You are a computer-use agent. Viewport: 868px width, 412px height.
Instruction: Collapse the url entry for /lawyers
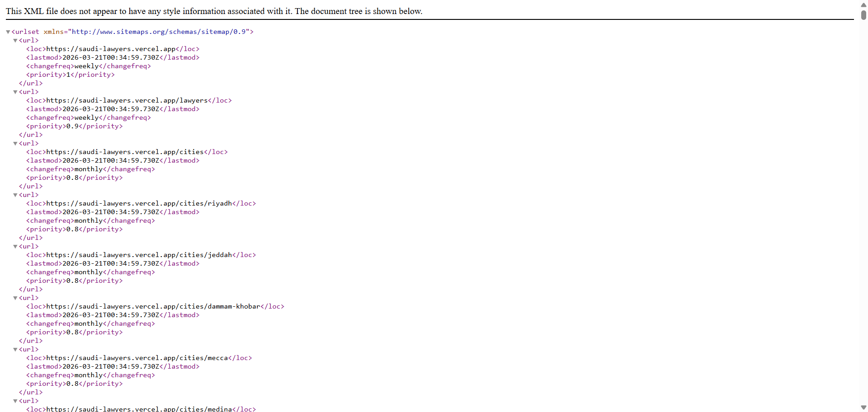(x=15, y=92)
